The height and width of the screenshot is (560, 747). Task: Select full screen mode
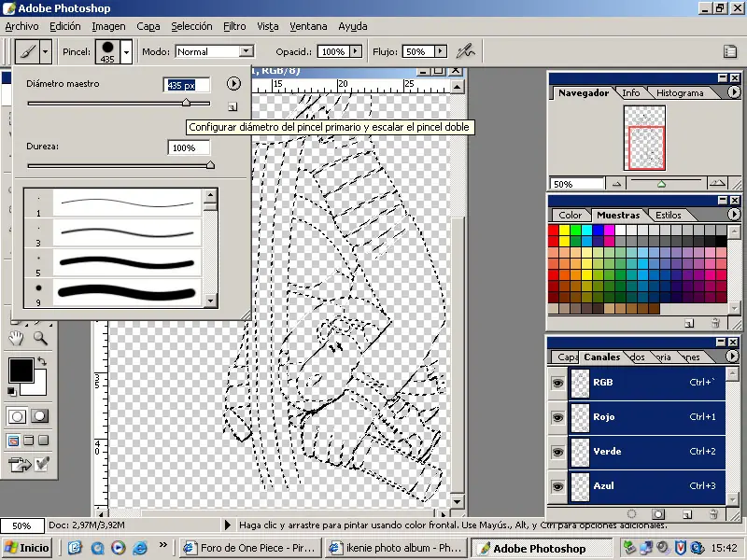pyautogui.click(x=43, y=441)
